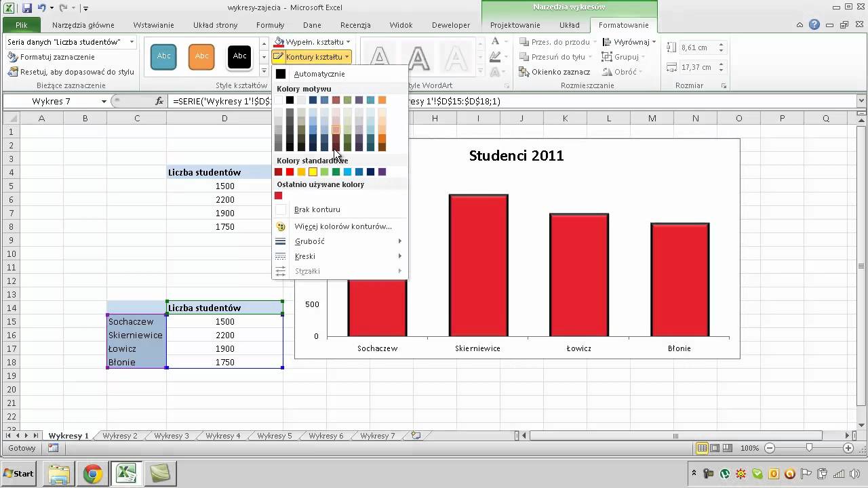The width and height of the screenshot is (868, 488).
Task: Click the insert new worksheet icon
Action: click(416, 436)
